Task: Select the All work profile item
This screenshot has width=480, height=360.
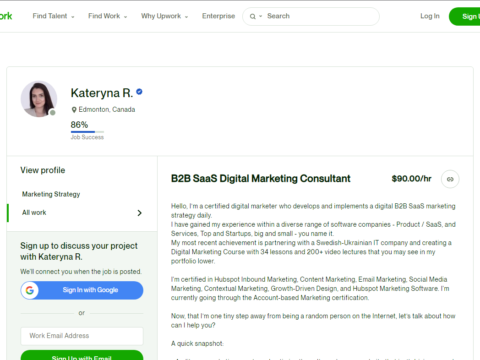Action: (x=82, y=213)
